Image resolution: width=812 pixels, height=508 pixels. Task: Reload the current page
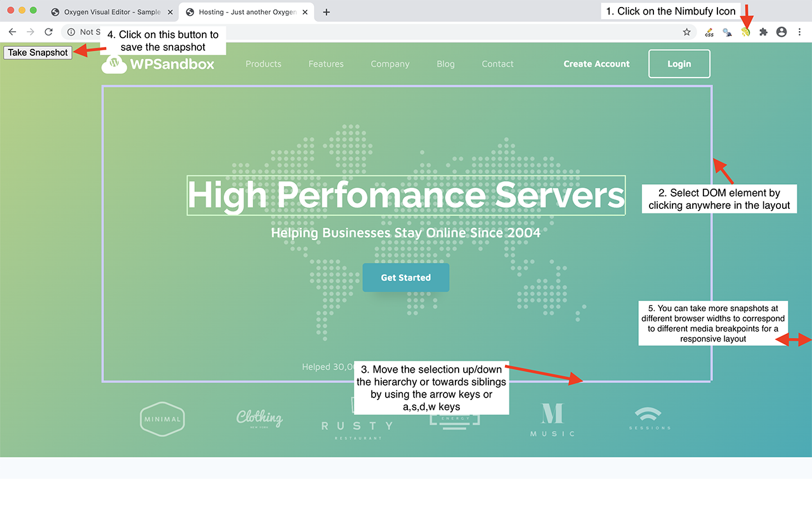pos(49,32)
